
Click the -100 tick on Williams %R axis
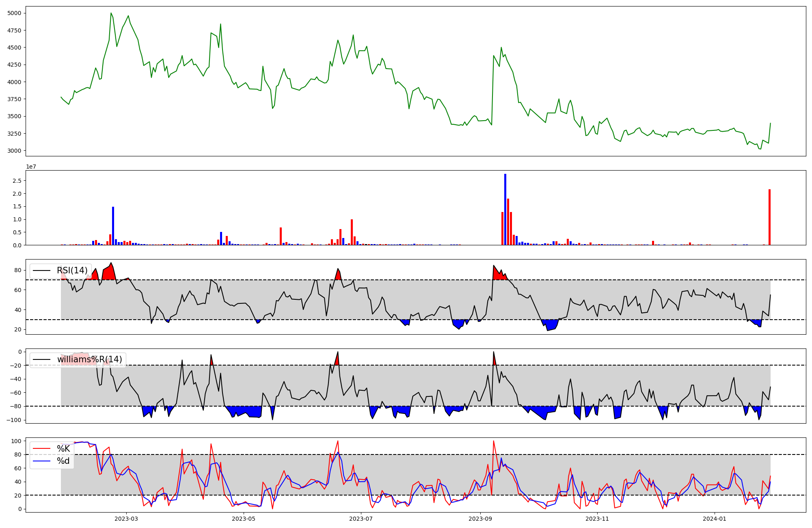[x=14, y=420]
